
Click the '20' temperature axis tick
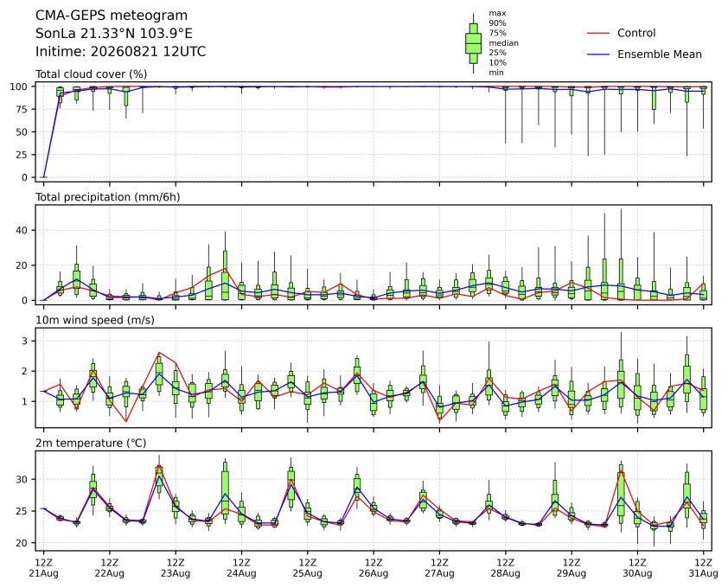pyautogui.click(x=22, y=543)
